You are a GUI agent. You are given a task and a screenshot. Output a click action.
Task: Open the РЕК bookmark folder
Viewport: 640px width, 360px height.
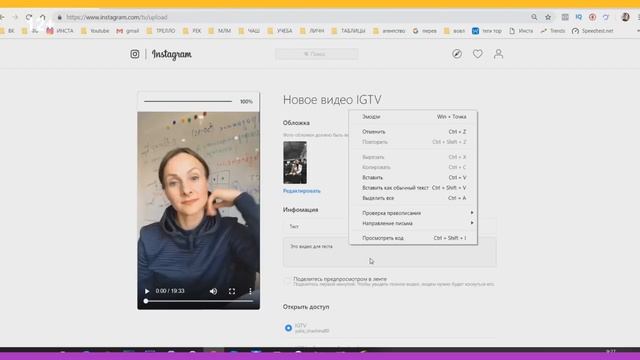[x=192, y=31]
